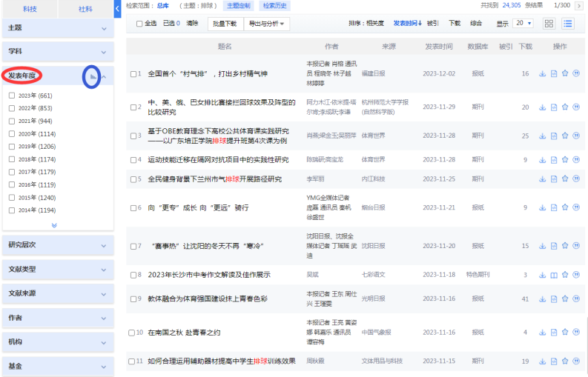Switch to the 社科 tab
The height and width of the screenshot is (377, 588).
pos(85,9)
